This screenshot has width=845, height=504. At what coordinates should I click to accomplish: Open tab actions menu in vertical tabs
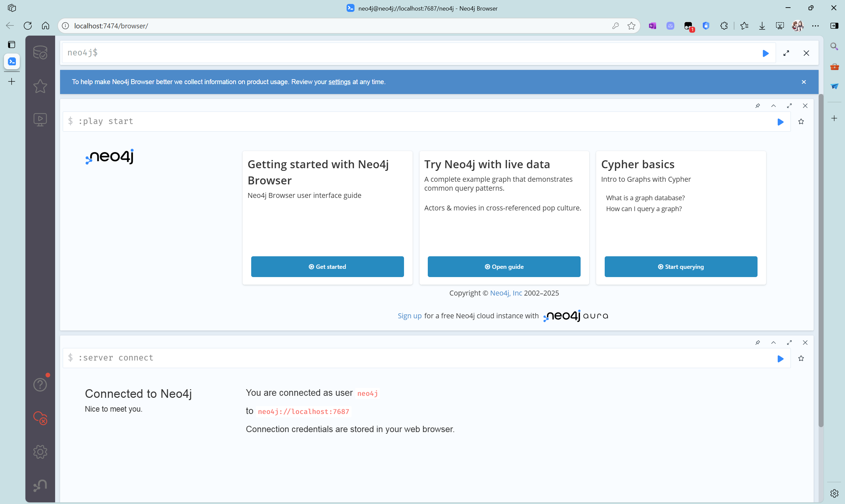12,45
